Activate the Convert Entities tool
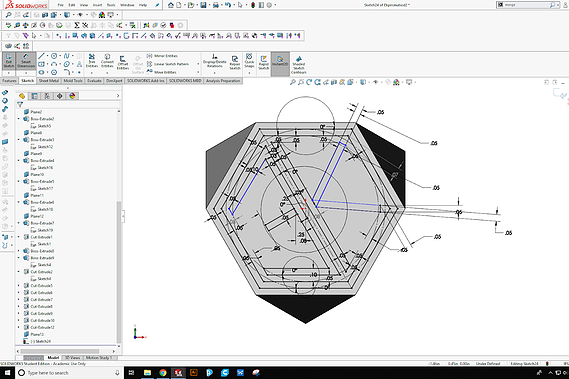The height and width of the screenshot is (379, 569). [x=107, y=61]
